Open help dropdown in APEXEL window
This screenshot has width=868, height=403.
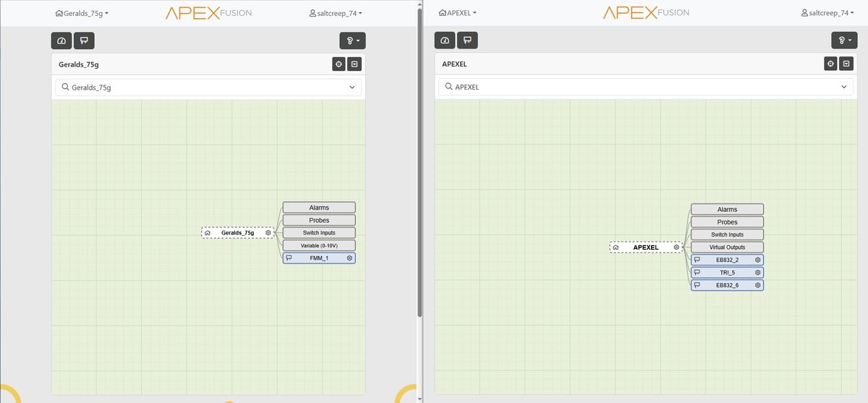tap(844, 41)
